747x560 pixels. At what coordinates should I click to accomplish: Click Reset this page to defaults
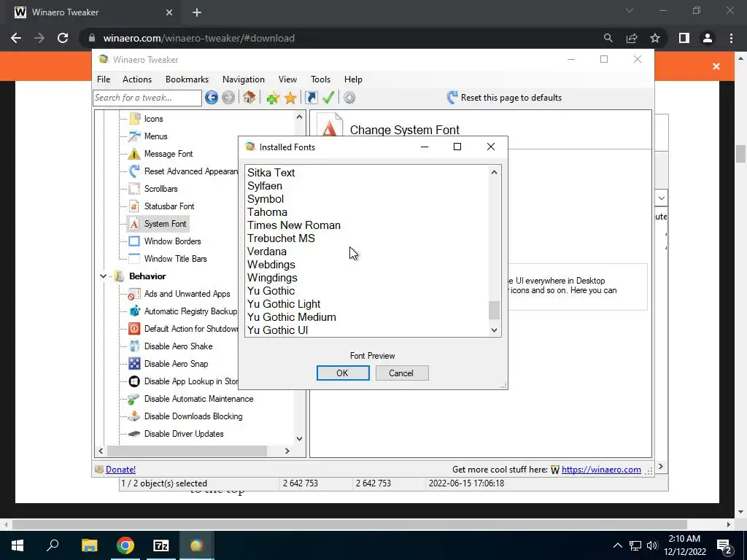click(x=504, y=98)
